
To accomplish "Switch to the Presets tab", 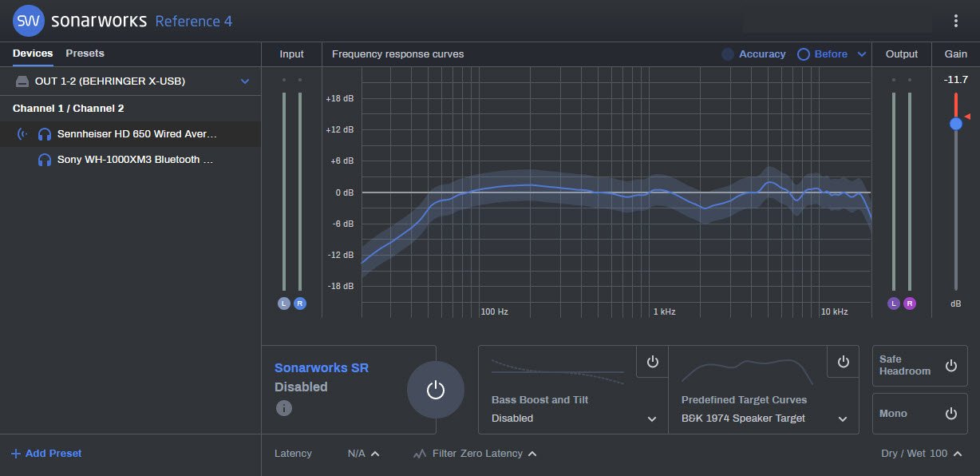I will click(x=85, y=54).
